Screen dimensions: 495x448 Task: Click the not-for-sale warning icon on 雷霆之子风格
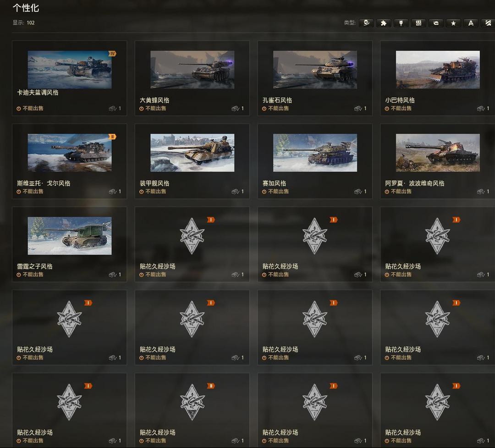19,275
